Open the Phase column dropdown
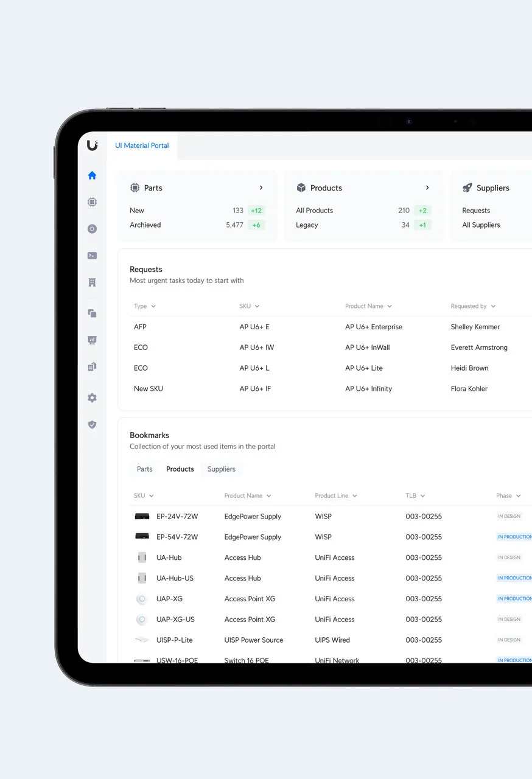 [x=508, y=495]
